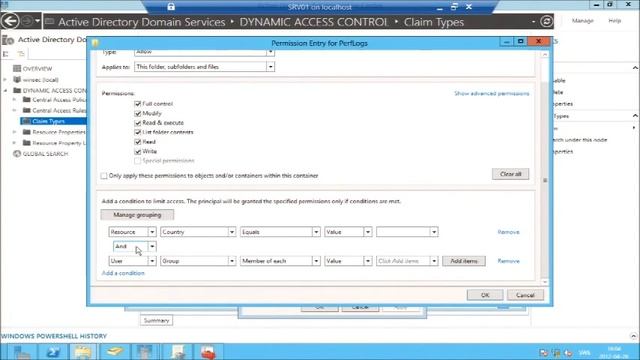Image resolution: width=640 pixels, height=360 pixels.
Task: Click the refresh icon in the header bar
Action: click(546, 21)
